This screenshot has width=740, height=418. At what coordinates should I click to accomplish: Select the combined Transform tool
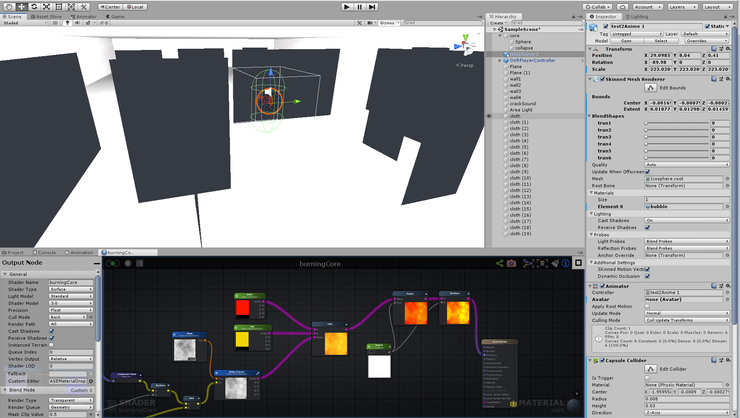click(x=71, y=7)
